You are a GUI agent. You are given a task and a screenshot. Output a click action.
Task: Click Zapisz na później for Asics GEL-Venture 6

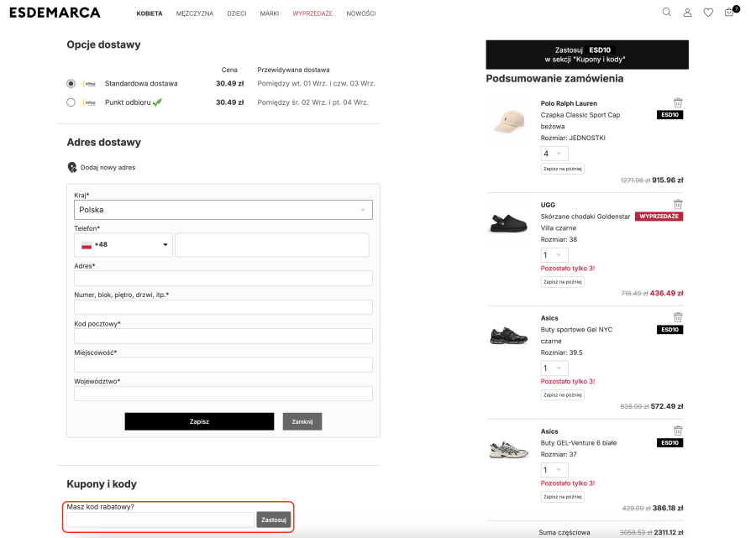point(562,497)
